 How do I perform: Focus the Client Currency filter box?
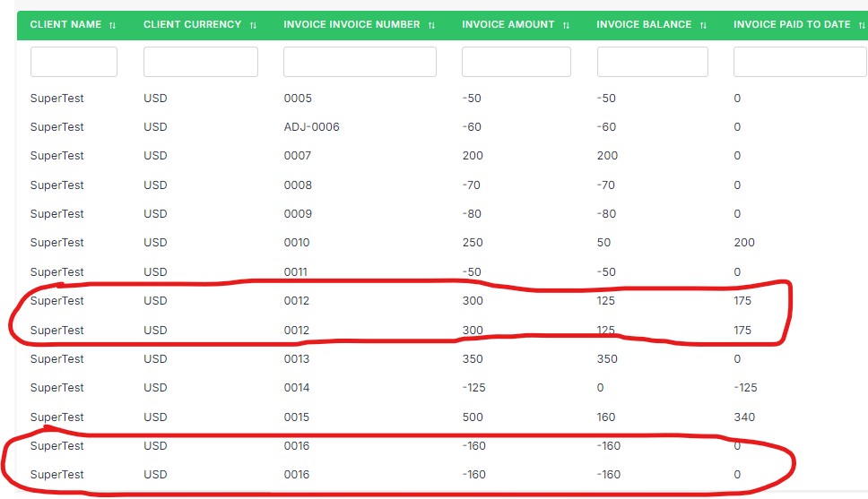(x=200, y=62)
